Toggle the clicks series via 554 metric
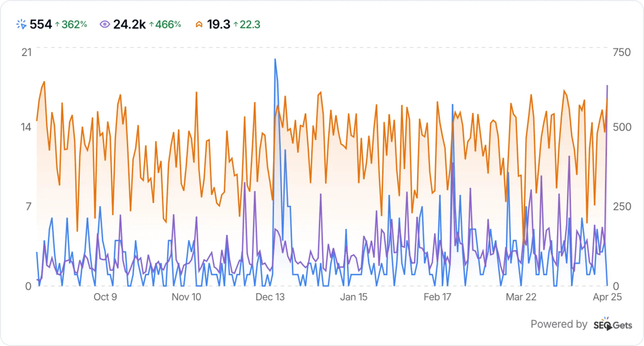The height and width of the screenshot is (346, 644). [x=41, y=24]
